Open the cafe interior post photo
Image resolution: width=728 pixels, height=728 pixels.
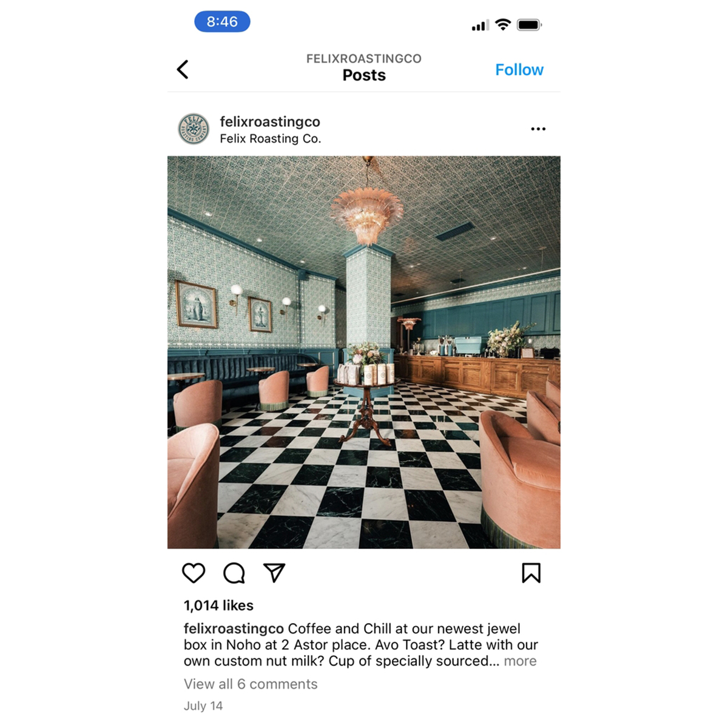364,352
